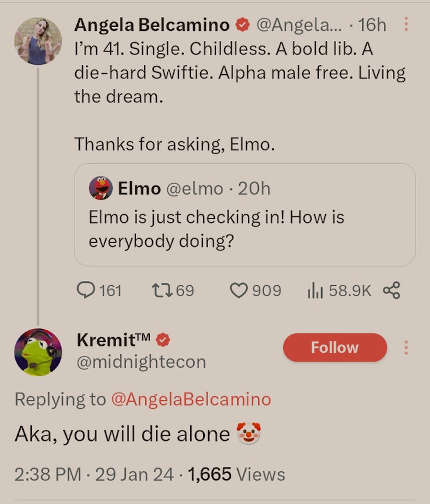The width and height of the screenshot is (430, 504).
Task: Click the Angela Belcamino display name
Action: pos(152,25)
